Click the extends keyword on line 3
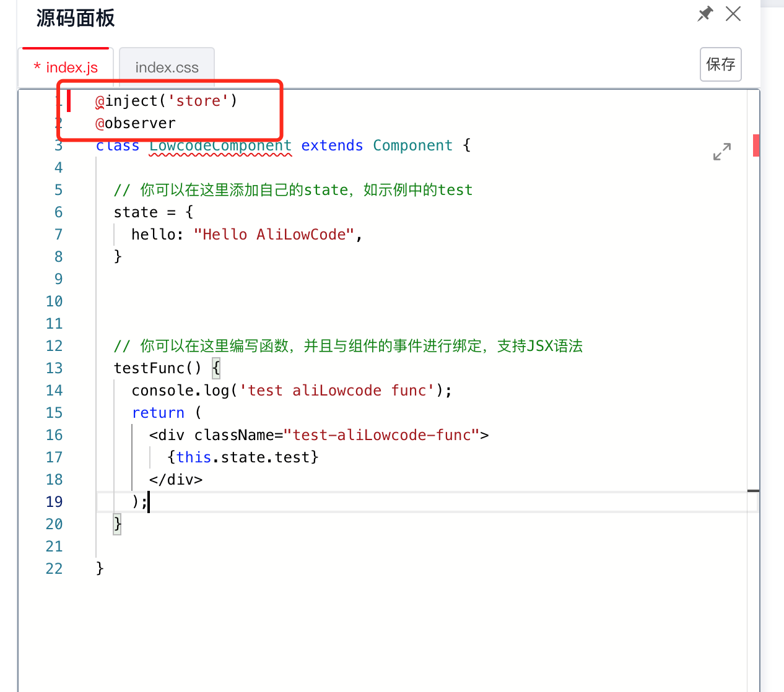This screenshot has height=692, width=784. [x=332, y=145]
